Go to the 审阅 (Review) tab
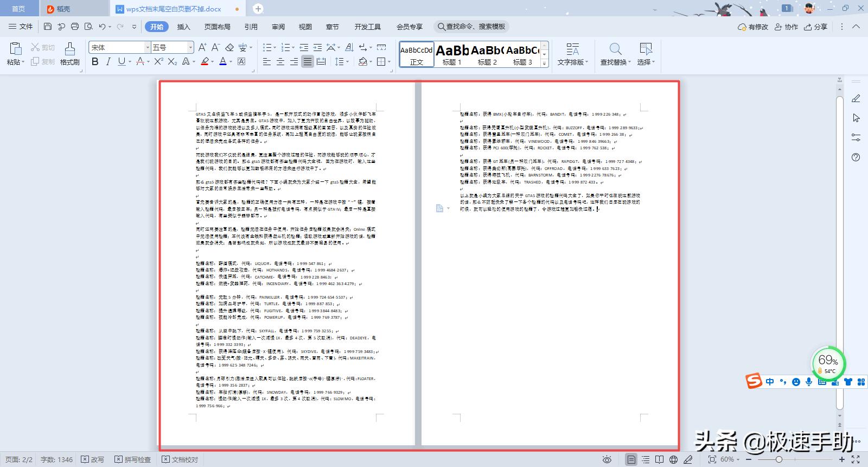 point(278,27)
